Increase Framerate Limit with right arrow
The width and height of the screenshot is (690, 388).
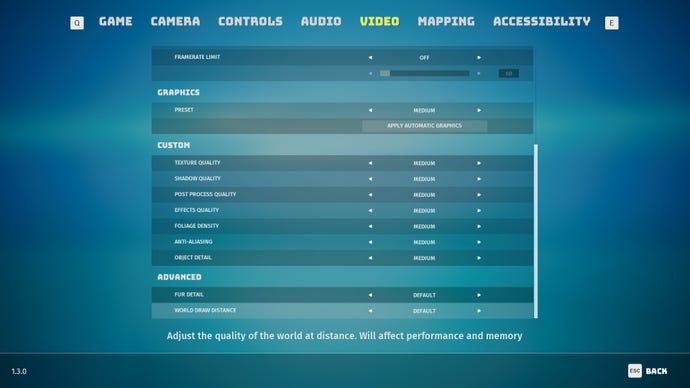(479, 58)
